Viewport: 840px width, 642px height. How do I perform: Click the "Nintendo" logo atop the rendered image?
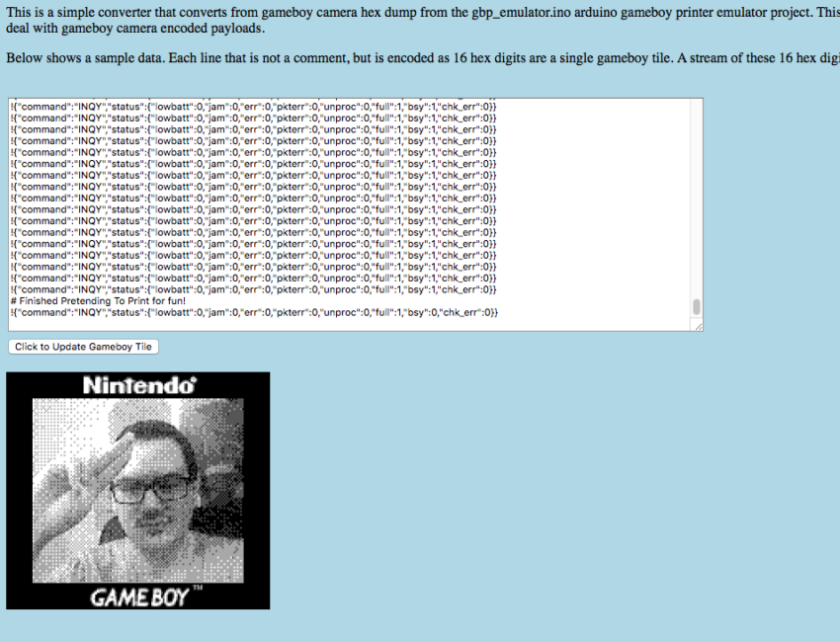(x=139, y=385)
